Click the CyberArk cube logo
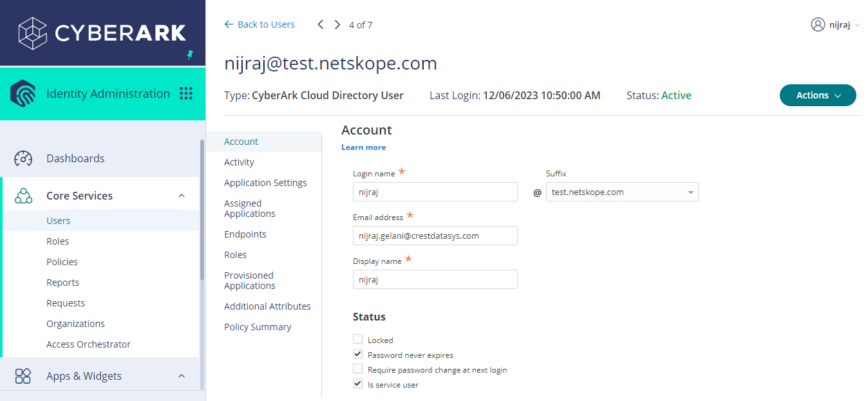 tap(33, 33)
